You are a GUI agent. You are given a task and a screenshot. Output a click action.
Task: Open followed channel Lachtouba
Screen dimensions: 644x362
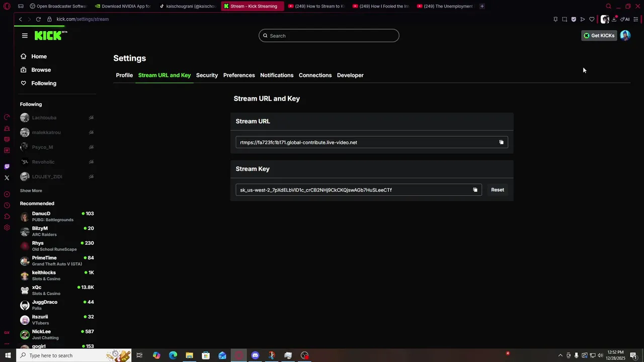[57, 118]
